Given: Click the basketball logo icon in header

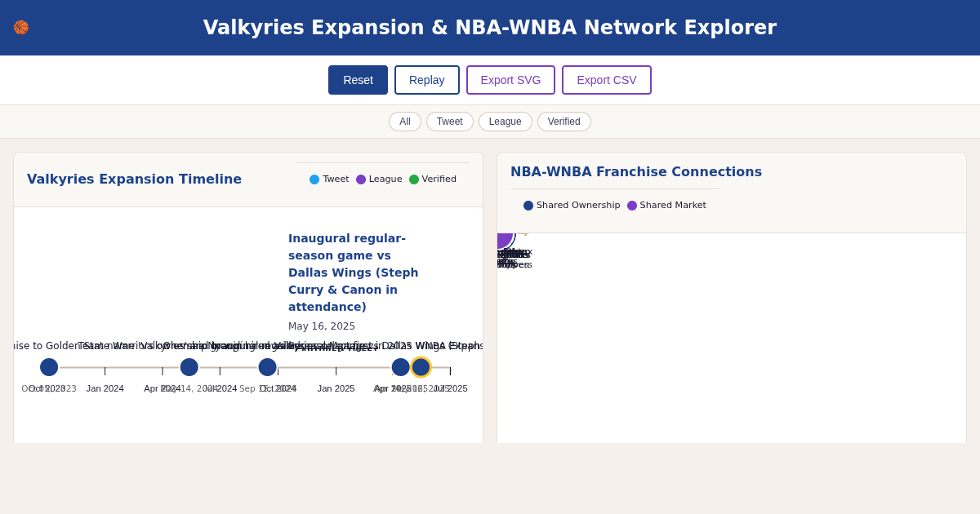Looking at the screenshot, I should coord(21,28).
